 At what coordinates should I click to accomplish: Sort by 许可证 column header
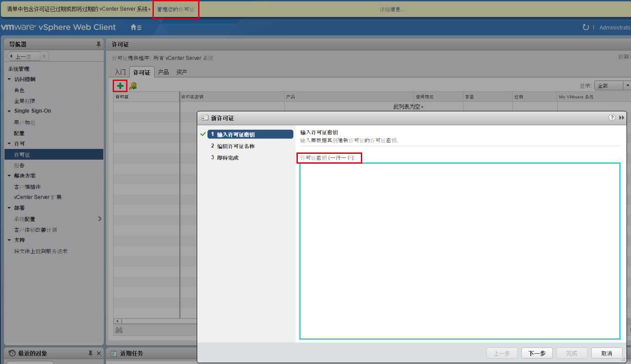[147, 97]
